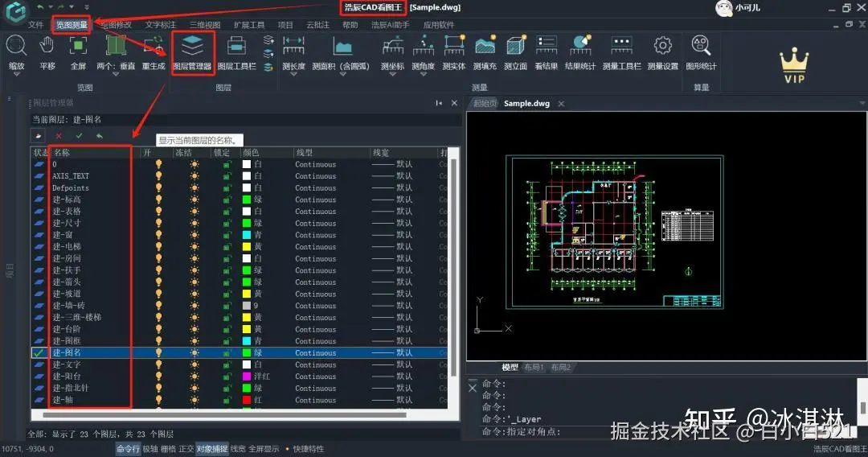
Task: Toggle freeze sun for layer 建-表格
Action: tap(194, 212)
